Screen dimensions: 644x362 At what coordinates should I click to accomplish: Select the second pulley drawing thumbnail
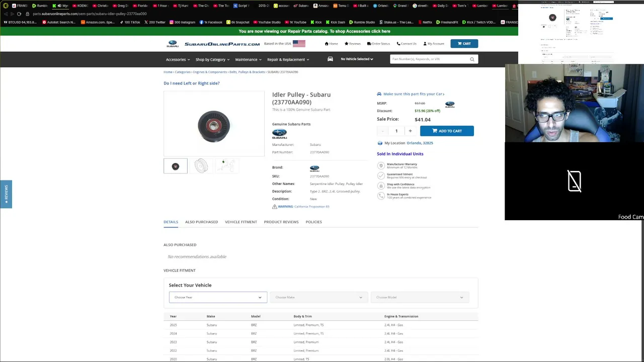(x=201, y=166)
